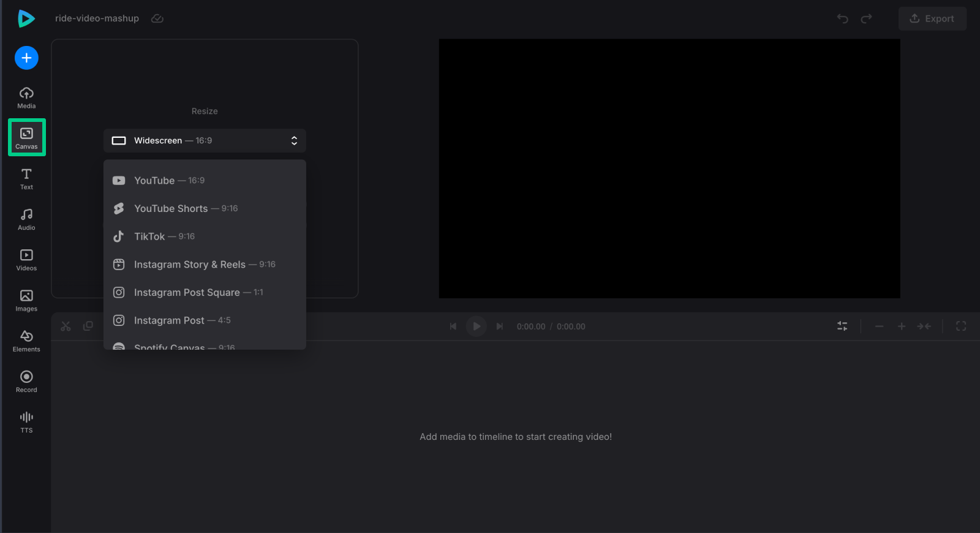This screenshot has width=980, height=533.
Task: Open the Elements panel
Action: click(x=26, y=341)
